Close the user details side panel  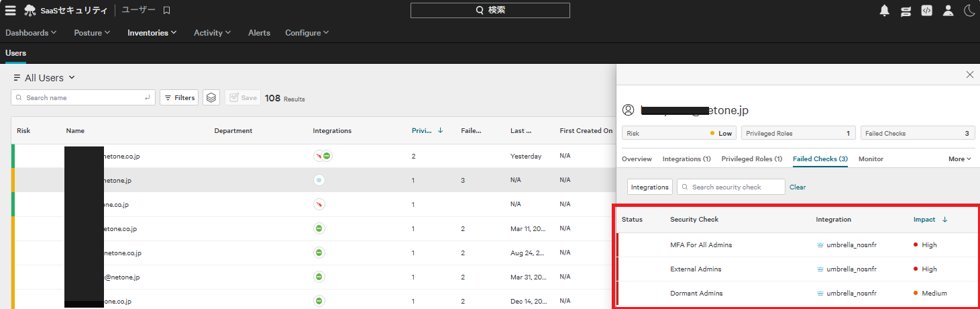969,75
